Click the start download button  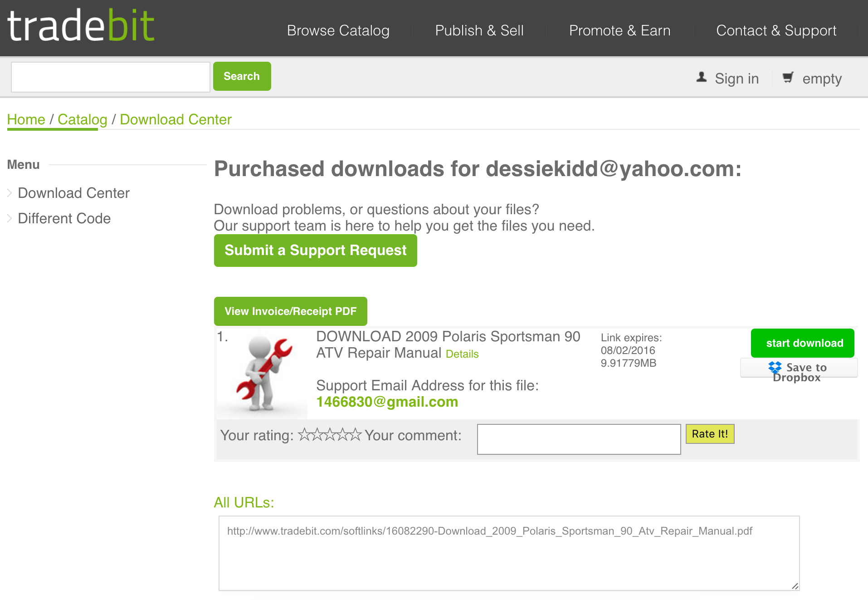pyautogui.click(x=803, y=343)
